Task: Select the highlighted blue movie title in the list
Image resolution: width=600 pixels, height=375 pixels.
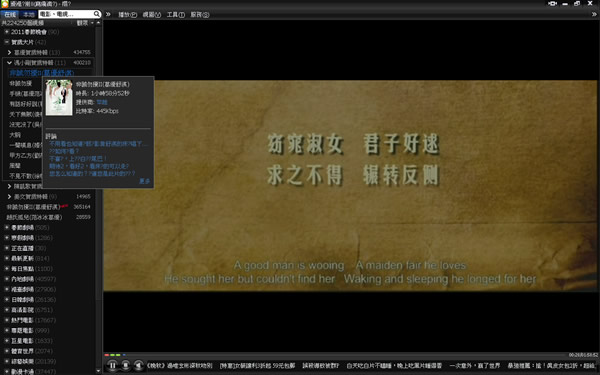Action: [42, 73]
